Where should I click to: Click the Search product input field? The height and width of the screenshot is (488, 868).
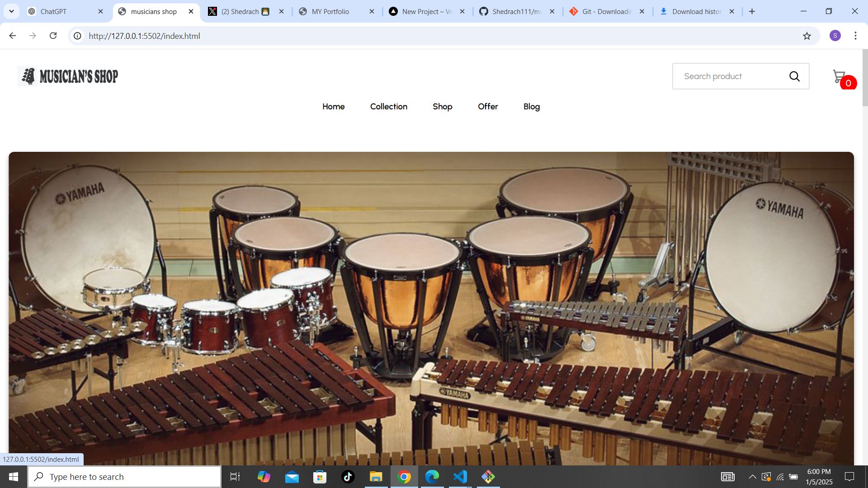(x=728, y=76)
